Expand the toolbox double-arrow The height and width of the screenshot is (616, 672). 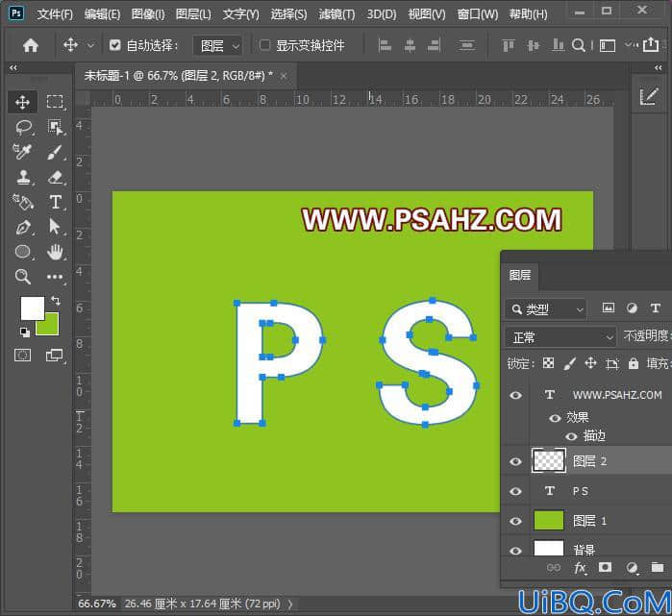click(13, 67)
